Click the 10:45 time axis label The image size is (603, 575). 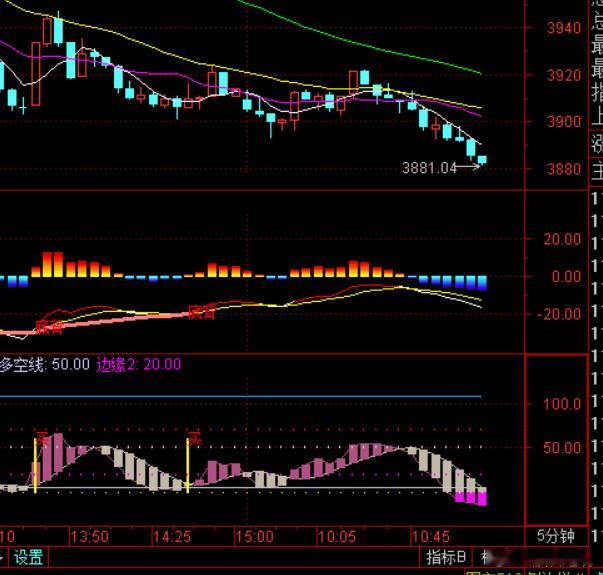[x=431, y=536]
